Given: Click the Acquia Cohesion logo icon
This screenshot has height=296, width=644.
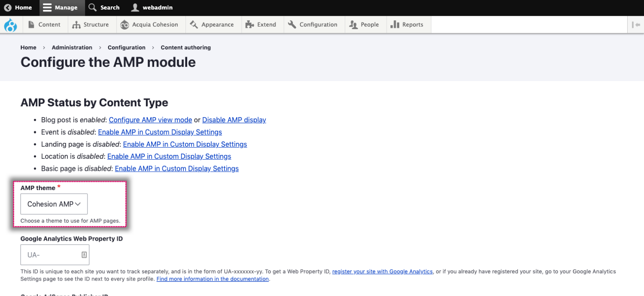Looking at the screenshot, I should pos(125,25).
